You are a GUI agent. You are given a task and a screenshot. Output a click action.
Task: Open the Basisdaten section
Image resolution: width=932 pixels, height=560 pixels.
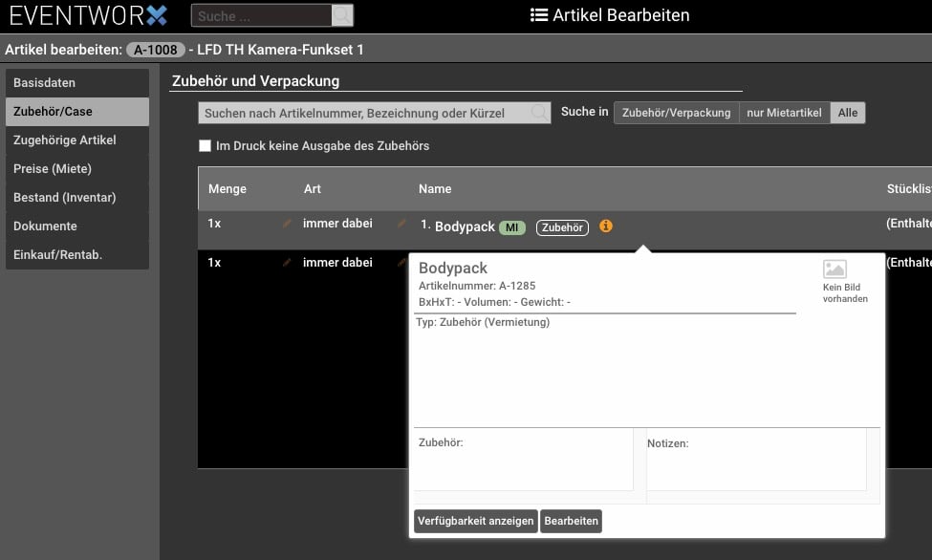click(x=77, y=83)
